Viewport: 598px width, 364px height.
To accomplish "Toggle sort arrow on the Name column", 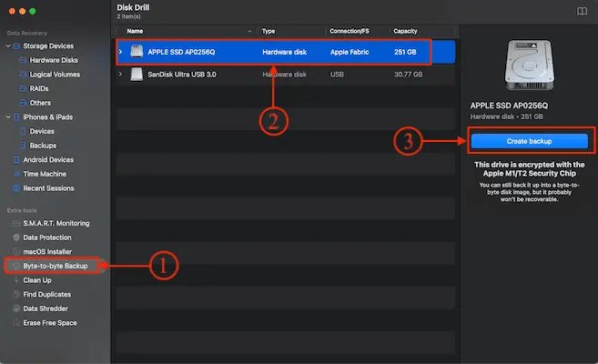I will [249, 31].
